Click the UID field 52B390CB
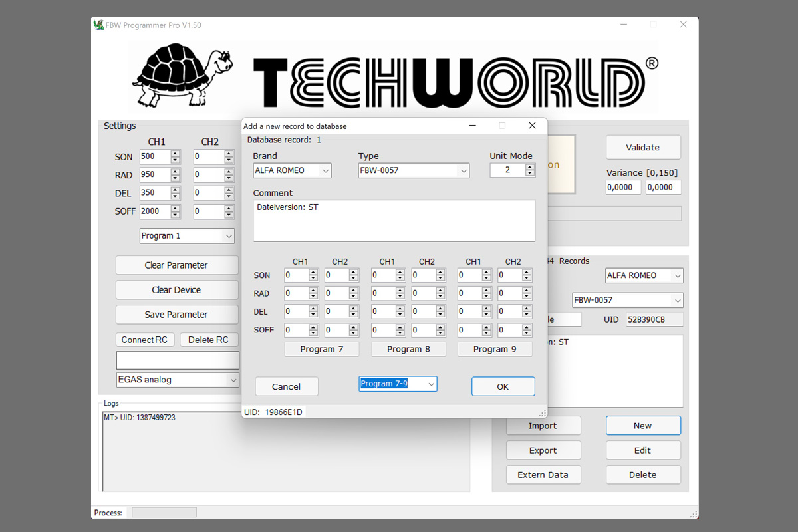This screenshot has width=798, height=532. (655, 320)
